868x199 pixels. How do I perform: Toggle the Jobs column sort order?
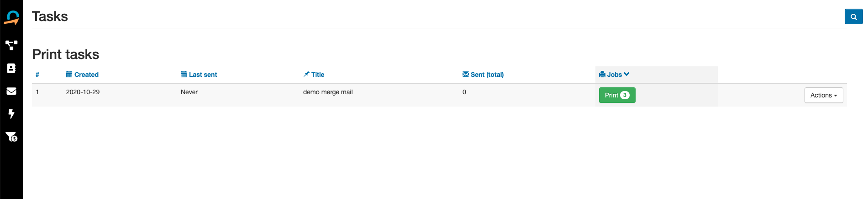(615, 75)
